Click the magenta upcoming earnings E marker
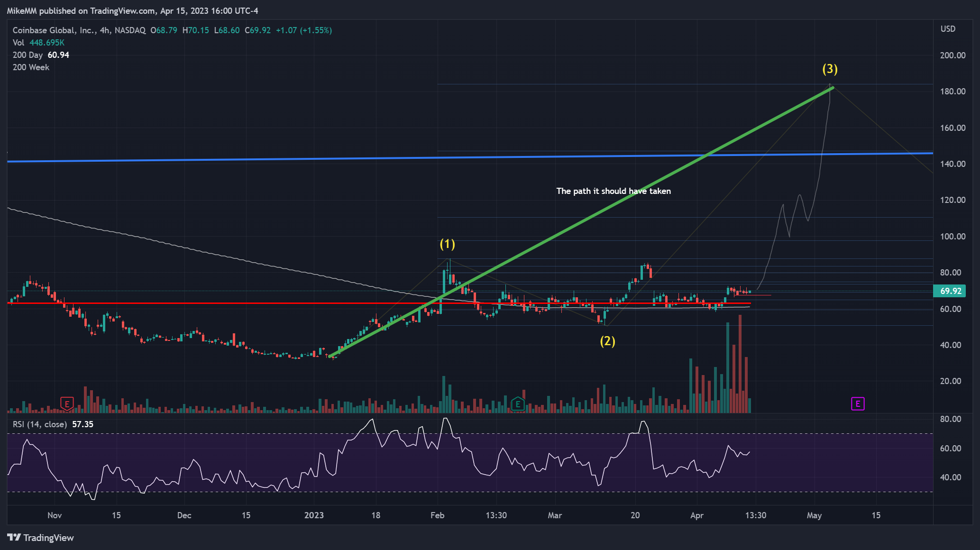This screenshot has height=550, width=980. [x=858, y=404]
